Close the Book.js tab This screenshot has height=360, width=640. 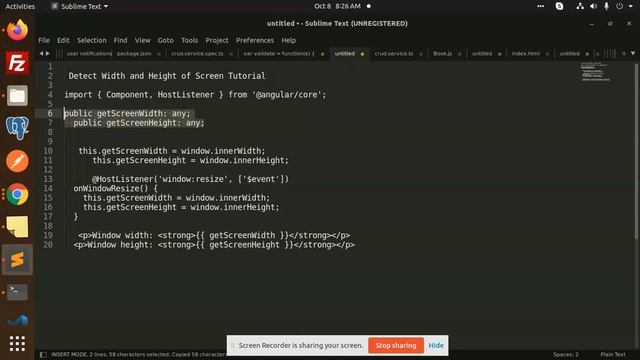click(460, 54)
